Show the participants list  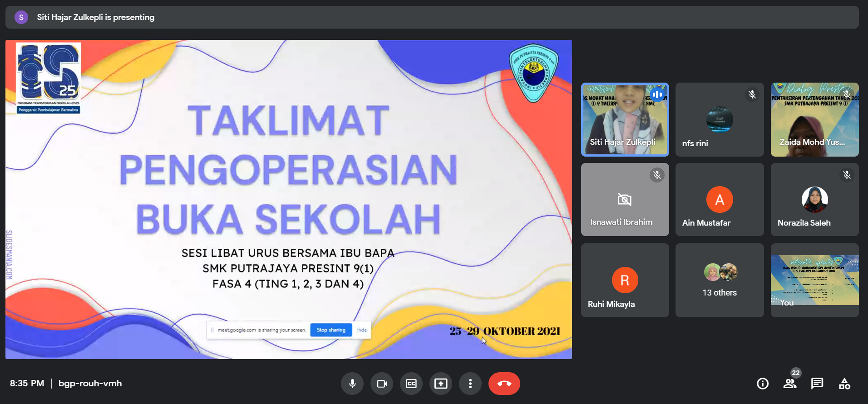(790, 384)
